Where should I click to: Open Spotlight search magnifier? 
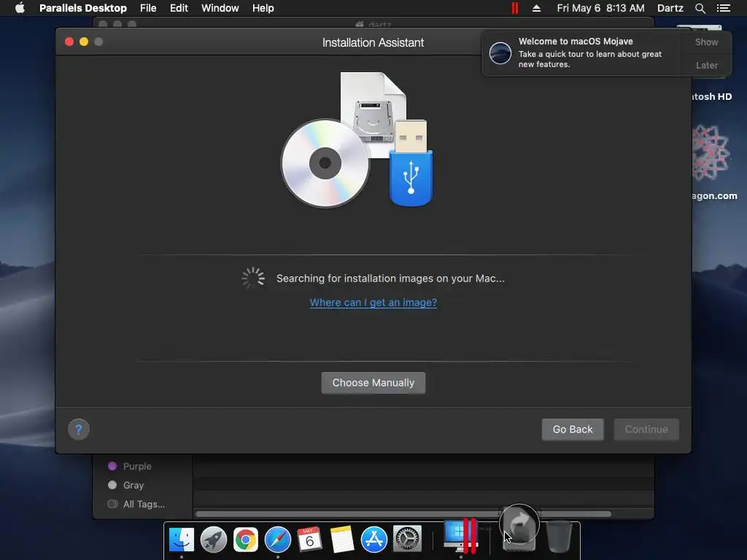point(700,8)
